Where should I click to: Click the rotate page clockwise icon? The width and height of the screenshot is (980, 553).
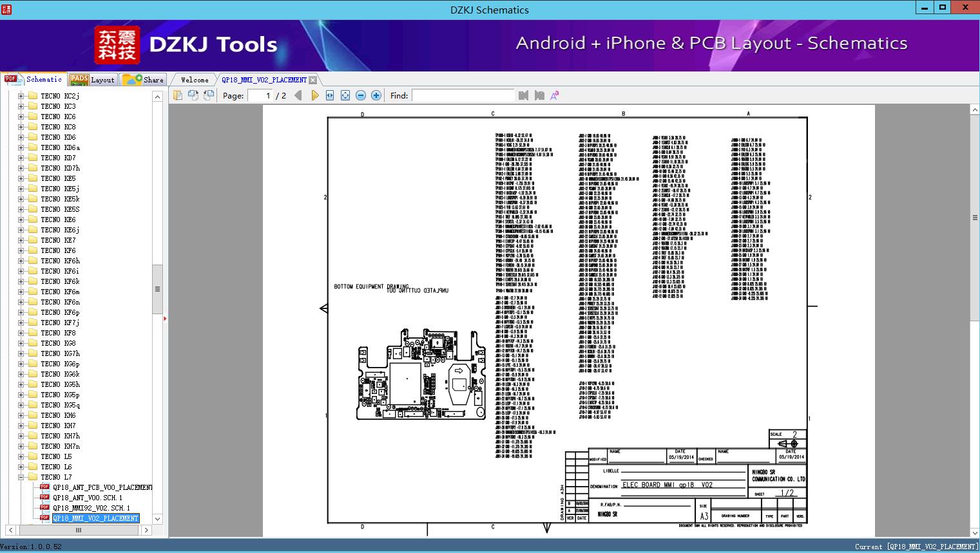tap(193, 95)
